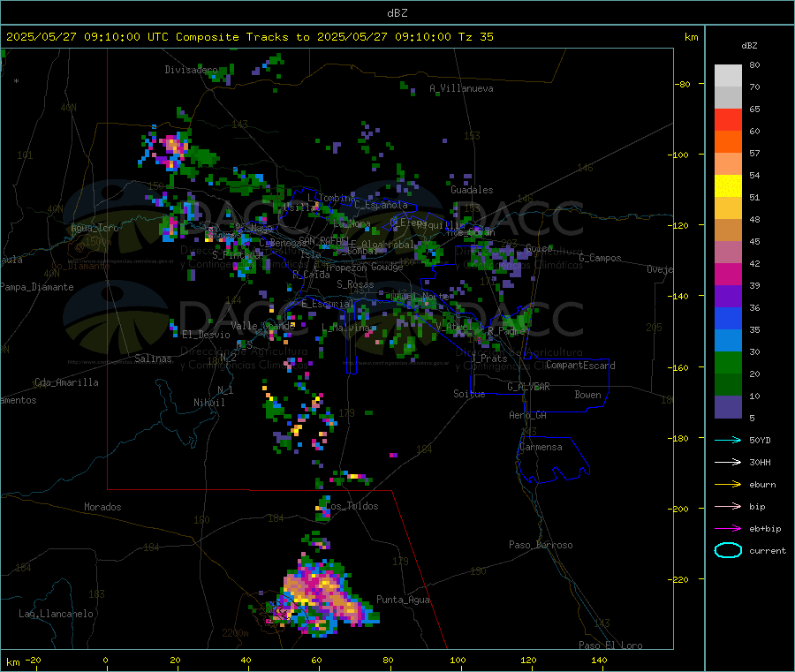Click the 'A_Villanueva' place label
This screenshot has height=672, width=795.
click(x=461, y=88)
